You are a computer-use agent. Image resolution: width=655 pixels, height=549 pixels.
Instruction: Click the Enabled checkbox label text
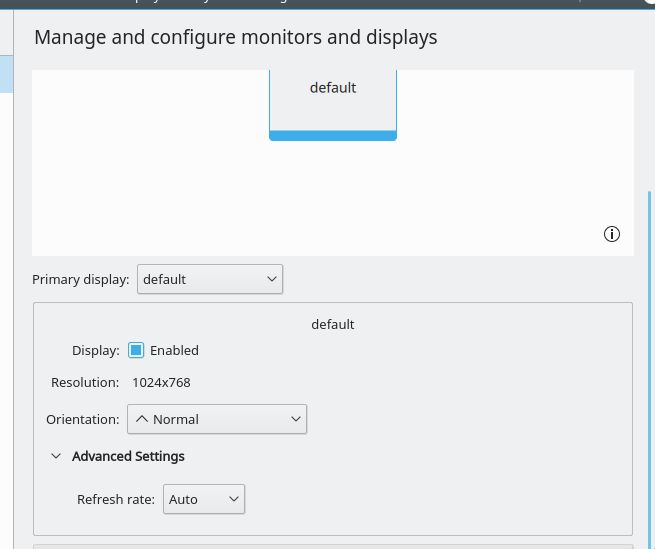pyautogui.click(x=174, y=351)
